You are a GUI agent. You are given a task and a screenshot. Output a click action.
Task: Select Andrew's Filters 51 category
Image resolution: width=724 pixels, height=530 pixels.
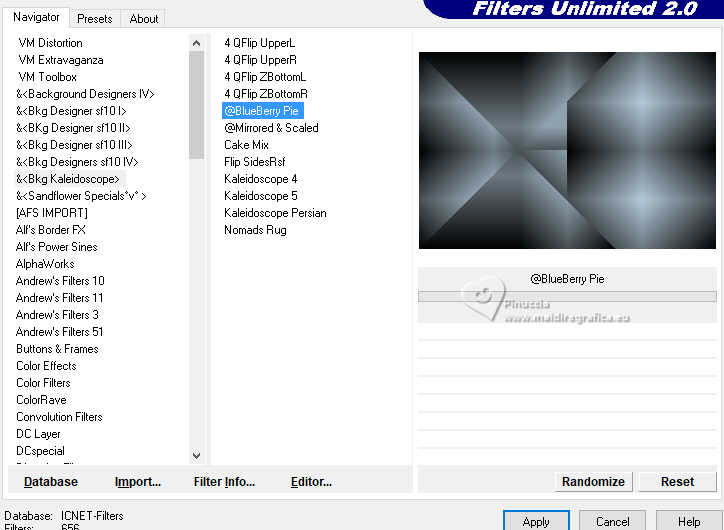[59, 332]
